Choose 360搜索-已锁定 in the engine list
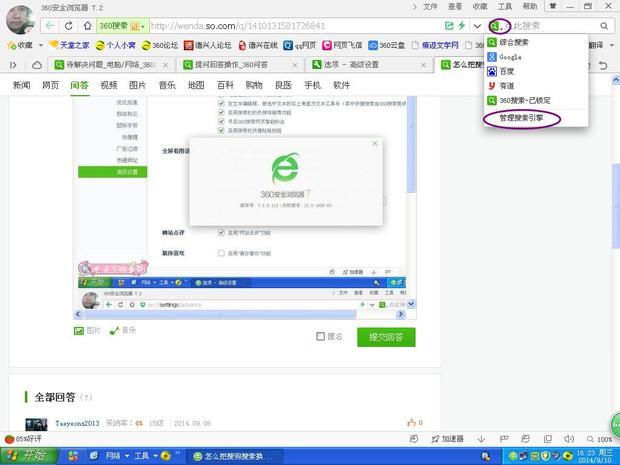The width and height of the screenshot is (620, 465). pyautogui.click(x=536, y=100)
